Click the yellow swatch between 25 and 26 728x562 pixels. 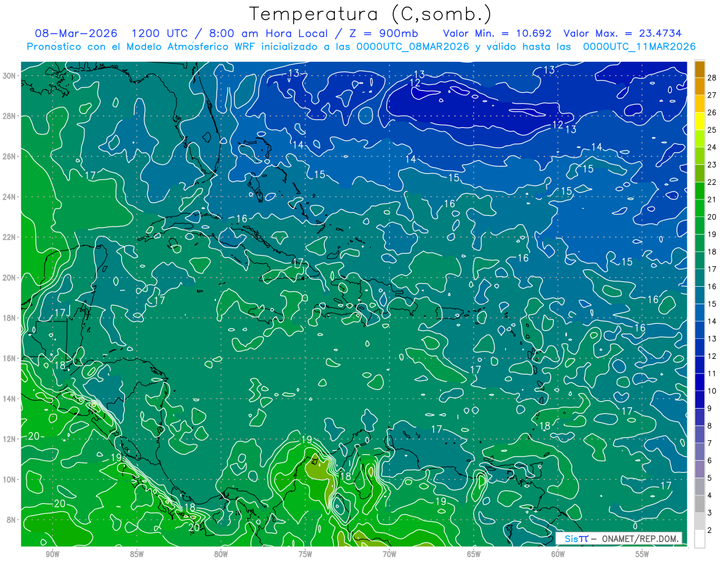point(699,121)
